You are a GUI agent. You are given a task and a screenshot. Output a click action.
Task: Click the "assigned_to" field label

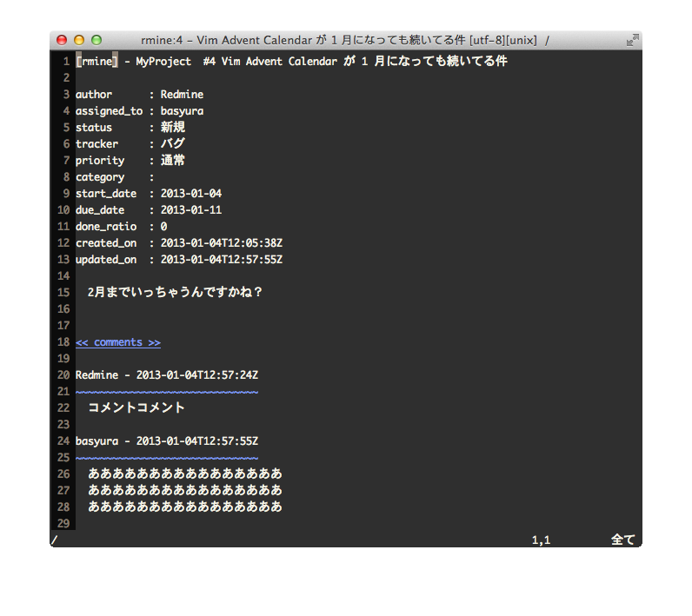coord(109,111)
